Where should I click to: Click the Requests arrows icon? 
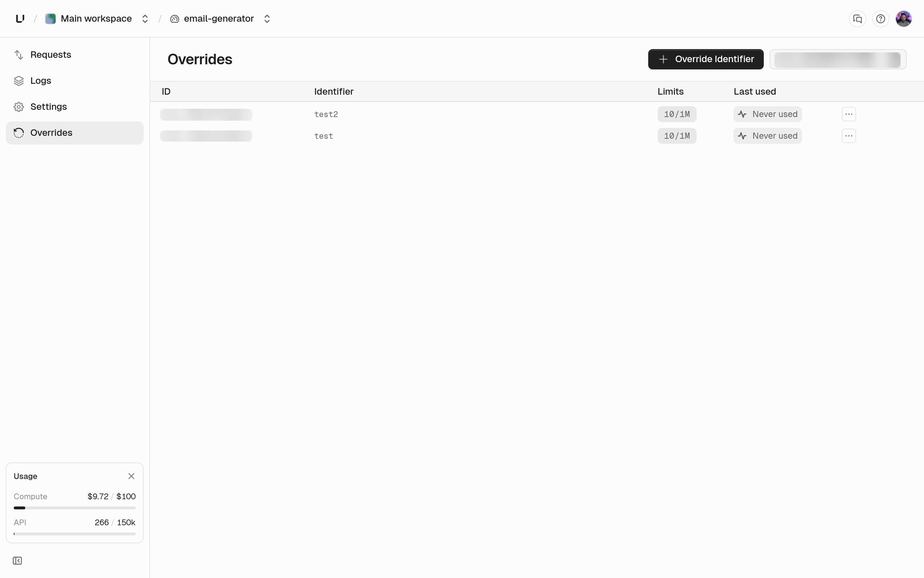click(19, 55)
